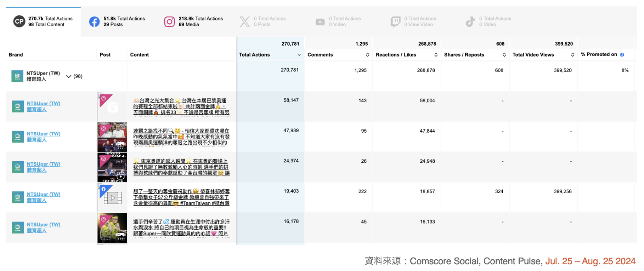Select the Twitch 0 View Video tab

click(413, 22)
